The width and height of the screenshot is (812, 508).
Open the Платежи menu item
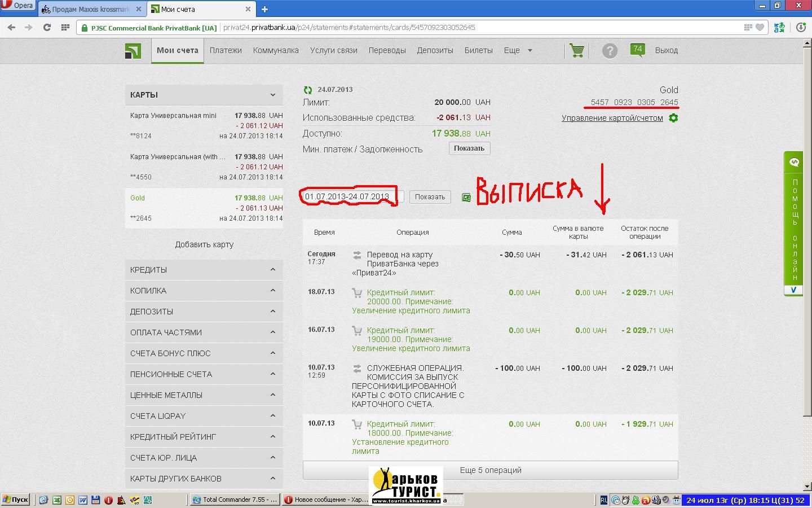pos(226,50)
